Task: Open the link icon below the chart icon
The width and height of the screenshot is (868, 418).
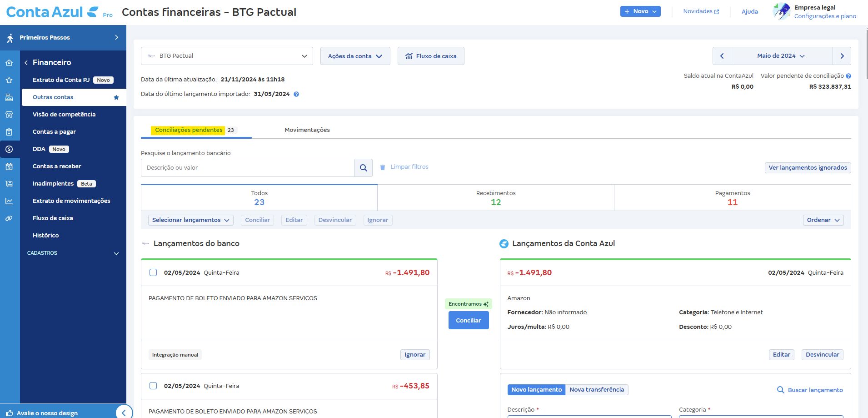Action: point(9,218)
